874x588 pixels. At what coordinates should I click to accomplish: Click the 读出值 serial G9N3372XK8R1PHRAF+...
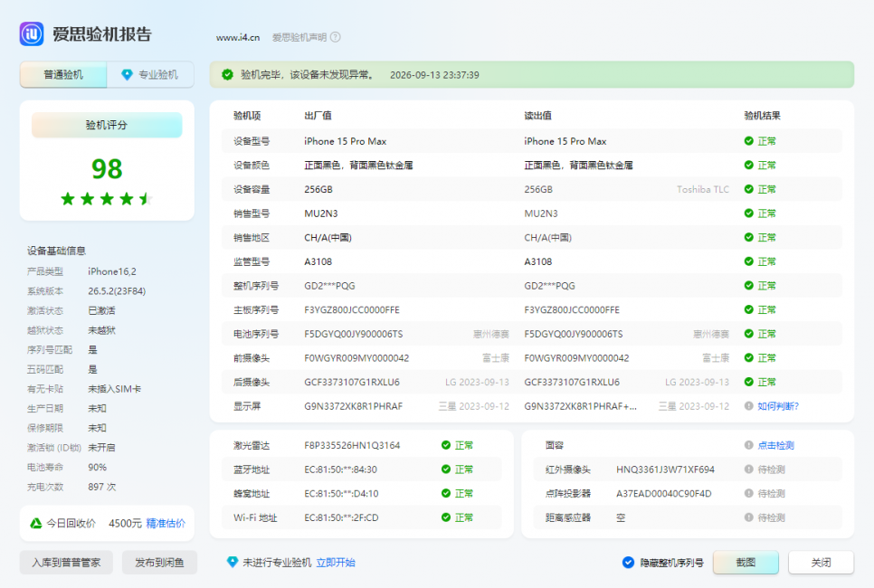point(580,406)
